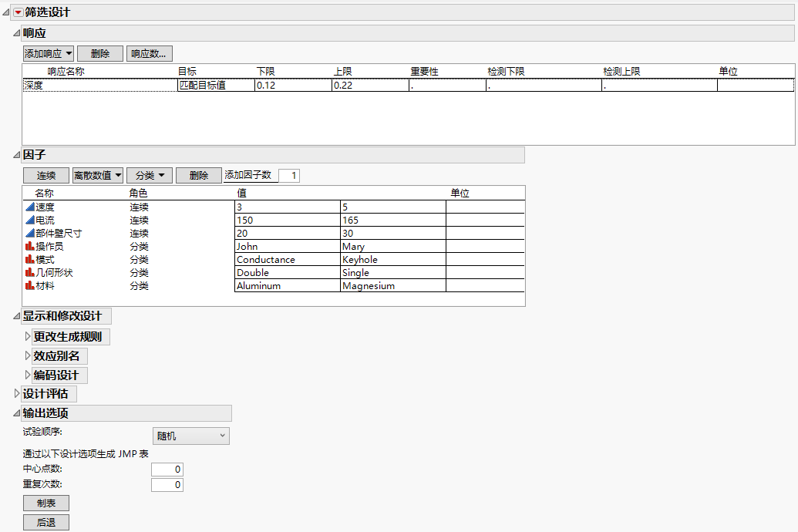Click the 后退 button
798x532 pixels.
(45, 521)
